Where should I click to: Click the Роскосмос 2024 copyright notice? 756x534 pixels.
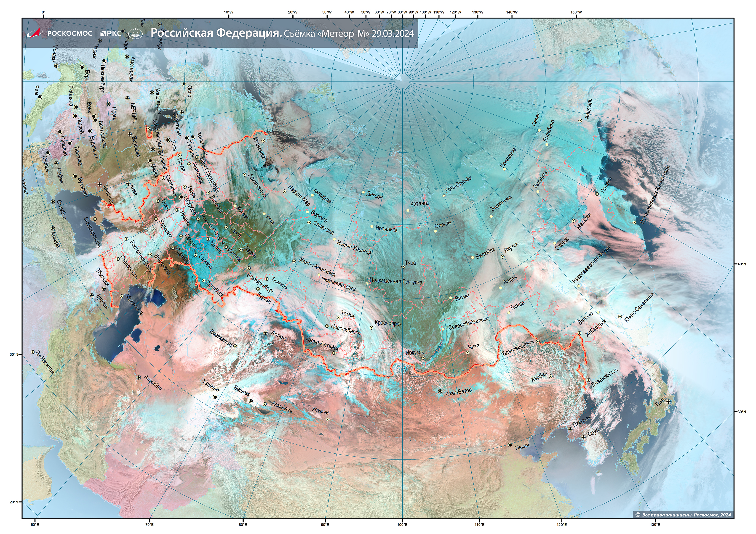pyautogui.click(x=683, y=515)
